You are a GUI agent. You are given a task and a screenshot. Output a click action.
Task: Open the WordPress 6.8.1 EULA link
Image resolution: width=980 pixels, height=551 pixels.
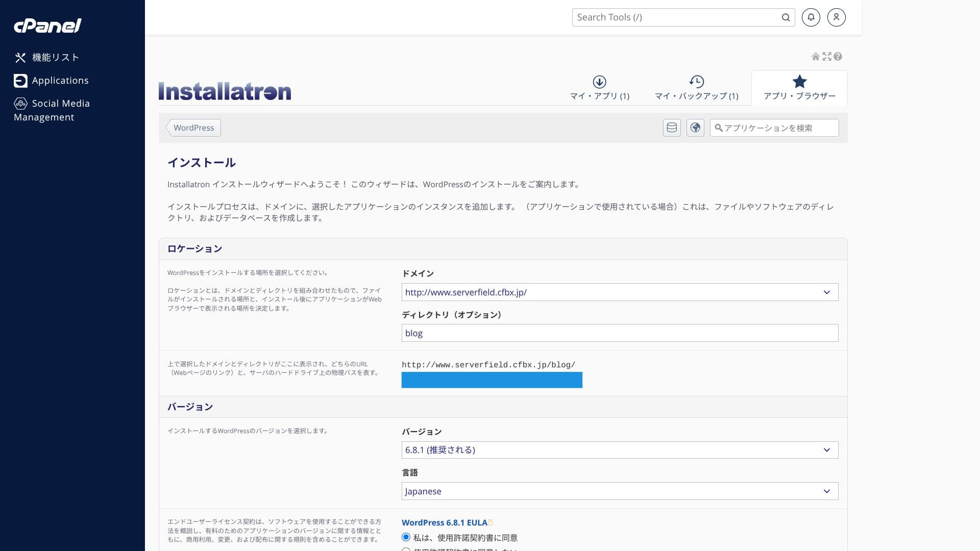coord(444,522)
